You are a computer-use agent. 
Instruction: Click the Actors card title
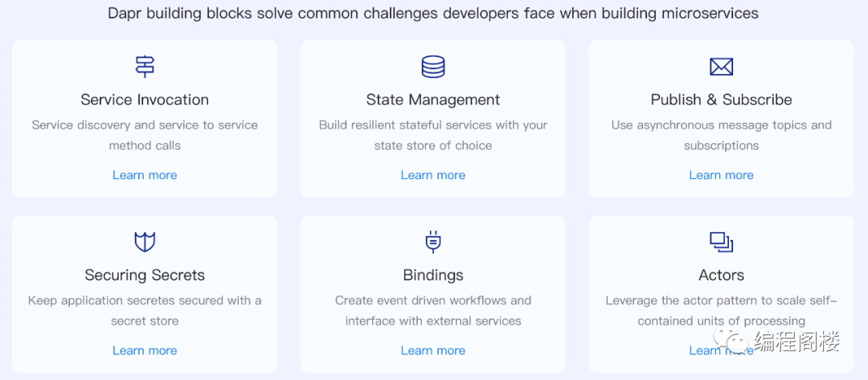coord(721,275)
